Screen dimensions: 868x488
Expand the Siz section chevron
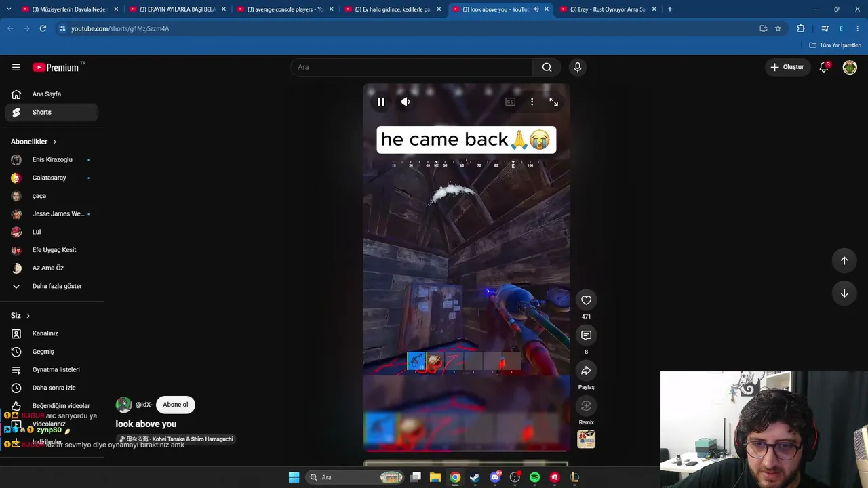click(28, 316)
